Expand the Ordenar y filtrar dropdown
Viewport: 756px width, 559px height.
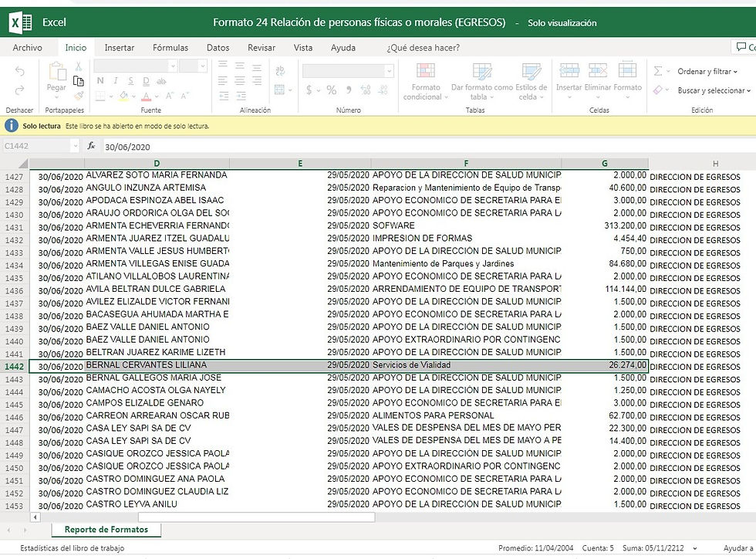pyautogui.click(x=704, y=72)
